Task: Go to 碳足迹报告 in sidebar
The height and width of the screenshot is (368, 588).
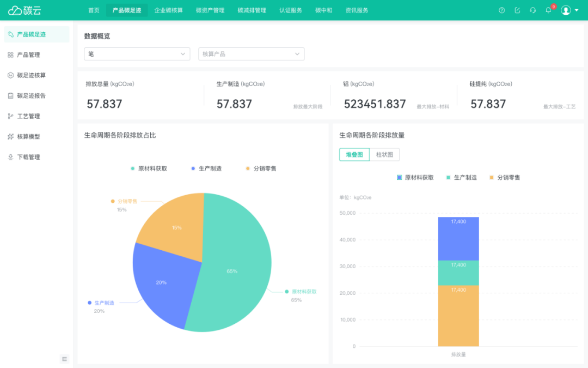Action: click(31, 96)
